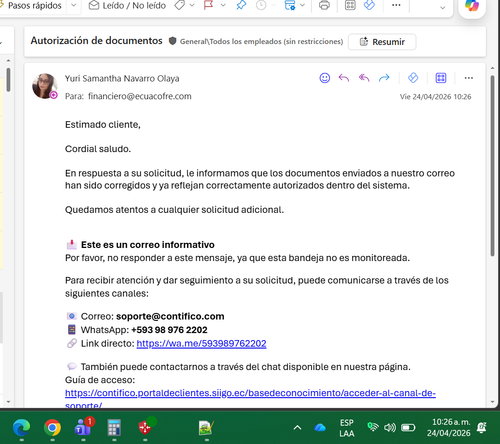The width and height of the screenshot is (500, 444).
Task: Click the Resumir button
Action: [x=382, y=42]
